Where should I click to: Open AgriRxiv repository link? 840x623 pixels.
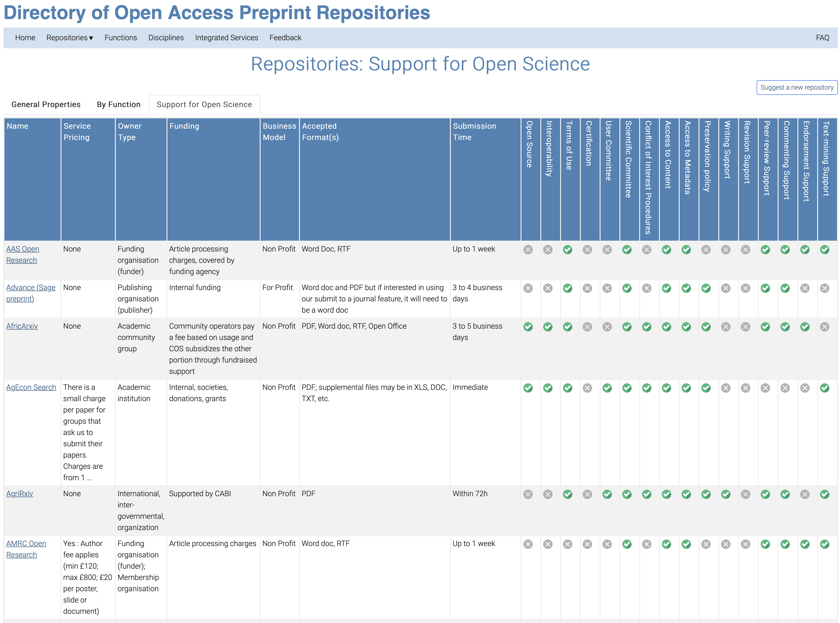(x=20, y=494)
